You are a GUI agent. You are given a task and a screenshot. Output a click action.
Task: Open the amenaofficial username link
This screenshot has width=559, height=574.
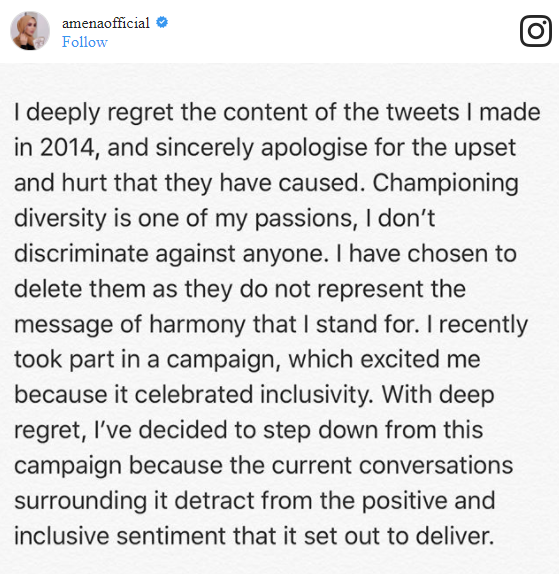pos(106,23)
